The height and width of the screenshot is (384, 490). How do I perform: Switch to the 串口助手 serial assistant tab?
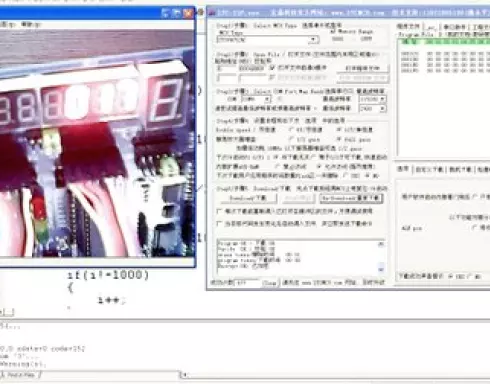454,27
